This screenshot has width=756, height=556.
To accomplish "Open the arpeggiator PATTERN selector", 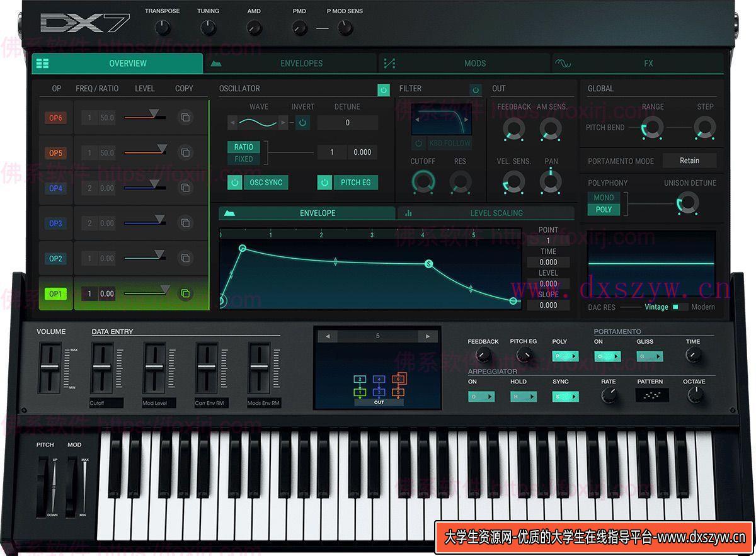I will 651,395.
